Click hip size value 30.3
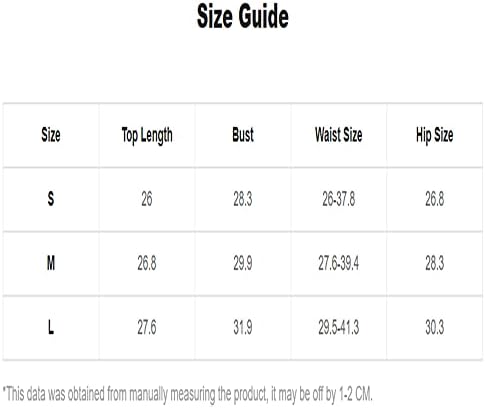The height and width of the screenshot is (408, 485). tap(435, 327)
